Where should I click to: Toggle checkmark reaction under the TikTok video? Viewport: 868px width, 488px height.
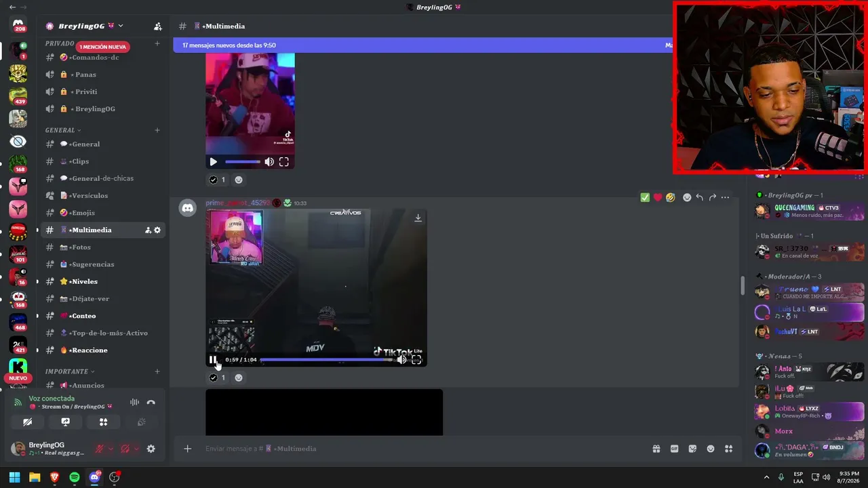pos(218,378)
